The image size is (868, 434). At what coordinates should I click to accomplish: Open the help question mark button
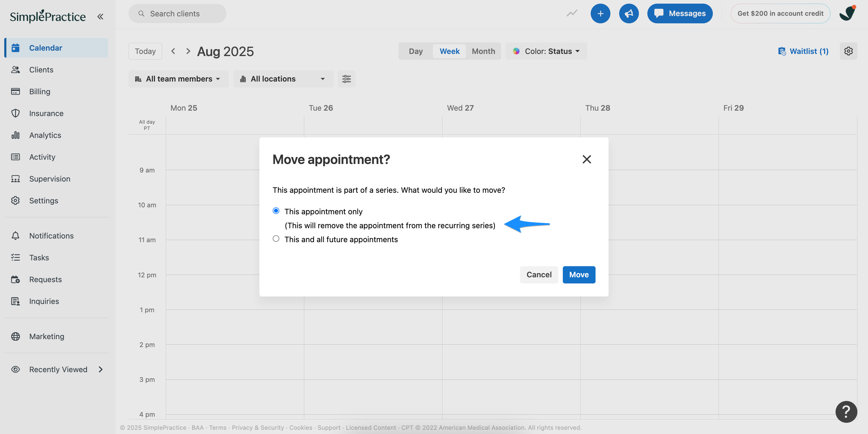click(x=846, y=412)
